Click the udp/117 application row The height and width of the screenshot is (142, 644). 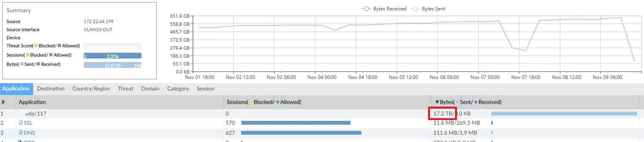point(322,114)
